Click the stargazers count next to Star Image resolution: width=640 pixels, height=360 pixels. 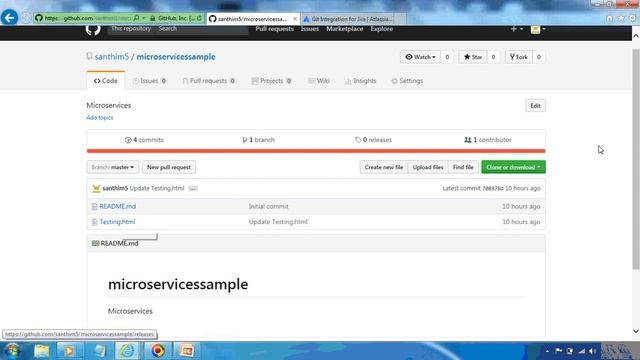493,57
